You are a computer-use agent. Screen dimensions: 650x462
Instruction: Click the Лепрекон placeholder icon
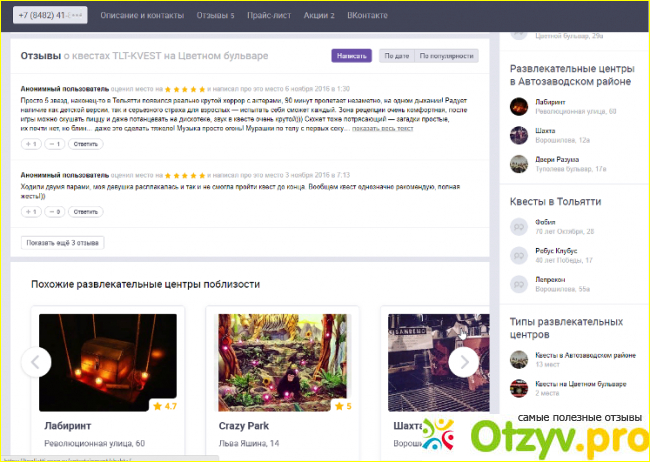[x=519, y=284]
